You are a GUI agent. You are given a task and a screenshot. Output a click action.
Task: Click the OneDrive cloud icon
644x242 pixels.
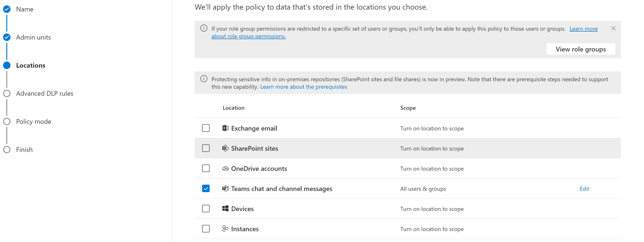(x=225, y=168)
